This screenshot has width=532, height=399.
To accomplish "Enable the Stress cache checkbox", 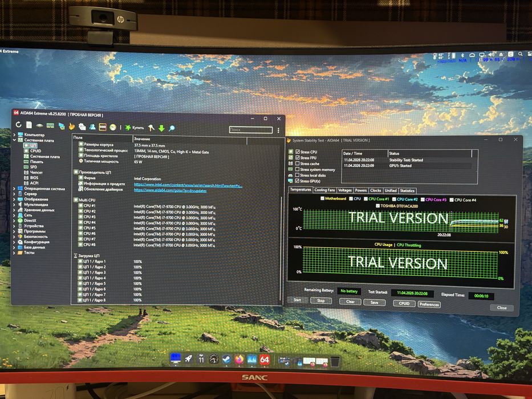I will pyautogui.click(x=297, y=163).
